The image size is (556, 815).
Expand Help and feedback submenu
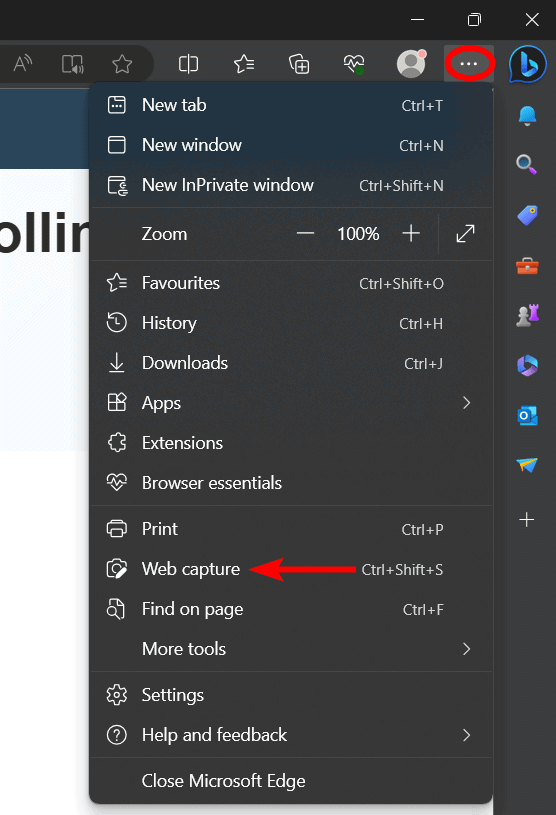pyautogui.click(x=291, y=735)
